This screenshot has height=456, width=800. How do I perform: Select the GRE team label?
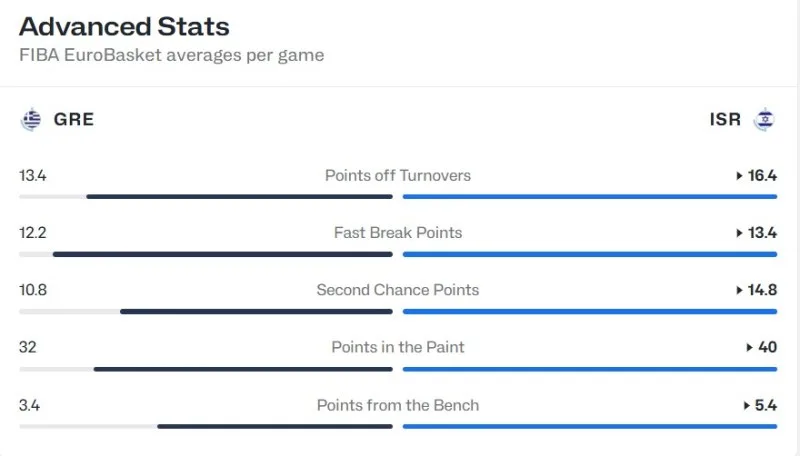coord(74,119)
